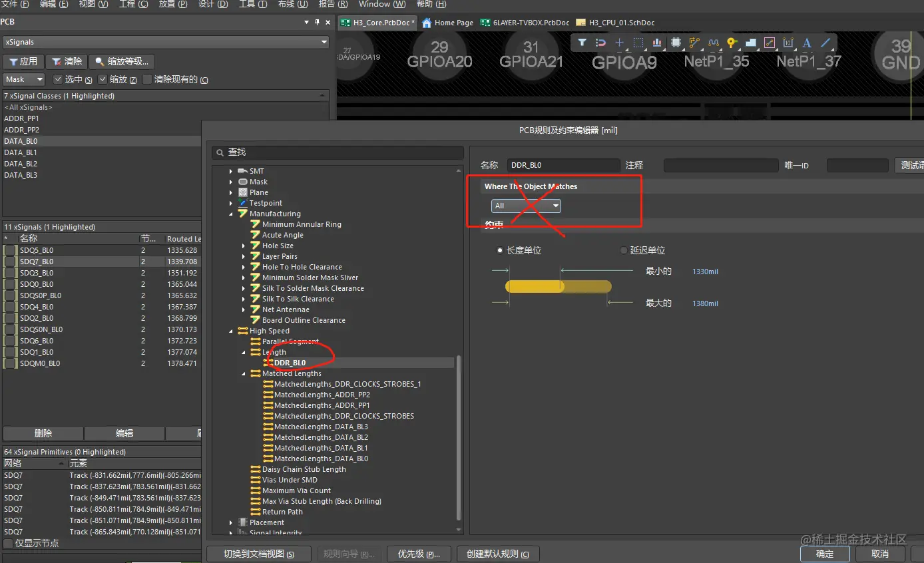The image size is (924, 563).
Task: Open the xSignals panel mode dropdown
Action: 166,42
